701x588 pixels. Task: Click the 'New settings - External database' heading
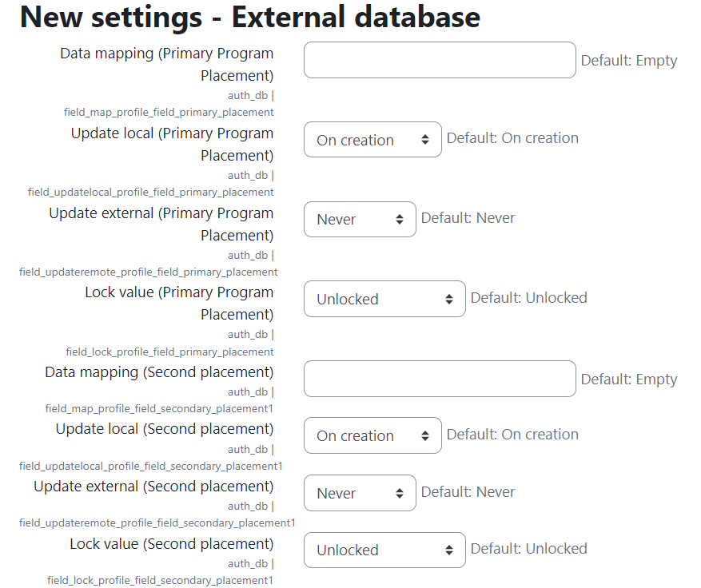[x=250, y=17]
